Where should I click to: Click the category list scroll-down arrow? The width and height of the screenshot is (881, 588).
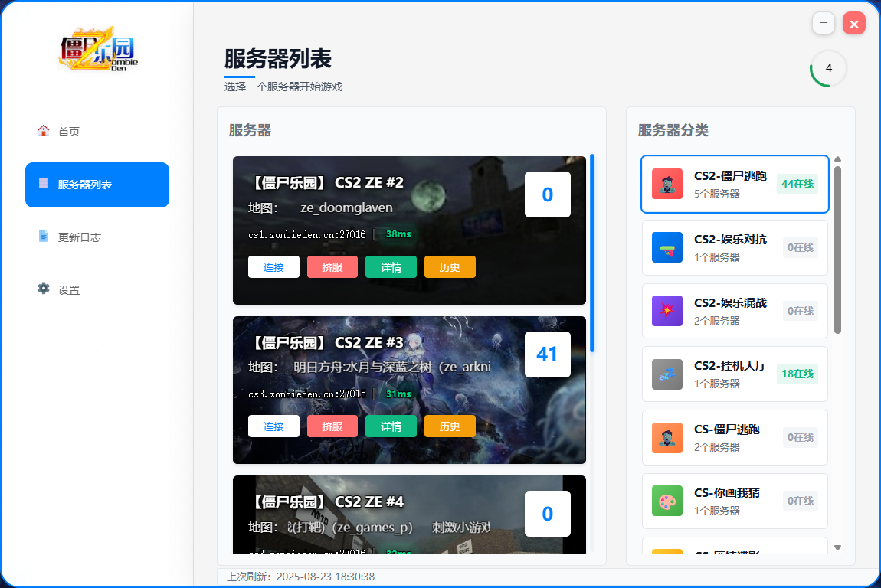point(838,547)
